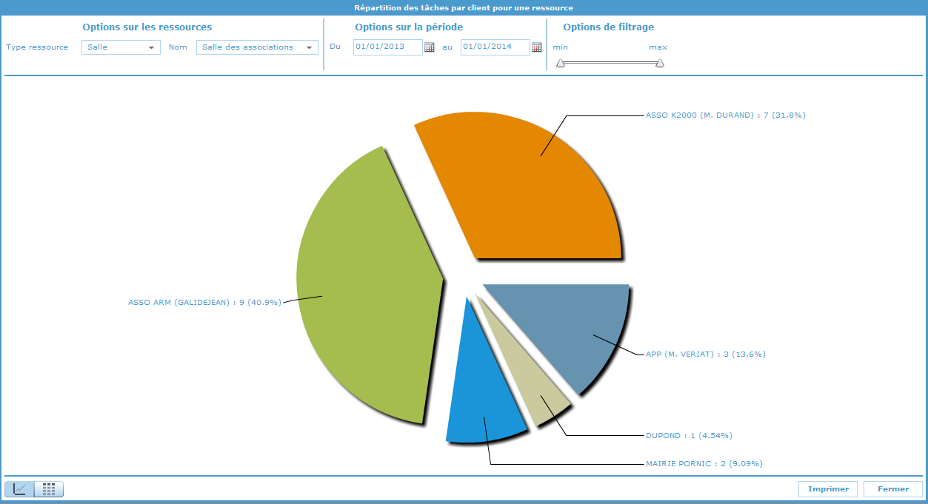928x504 pixels.
Task: Click label ASSO K2000 (M. DURAND) : 7 (31.8%)
Action: point(725,115)
